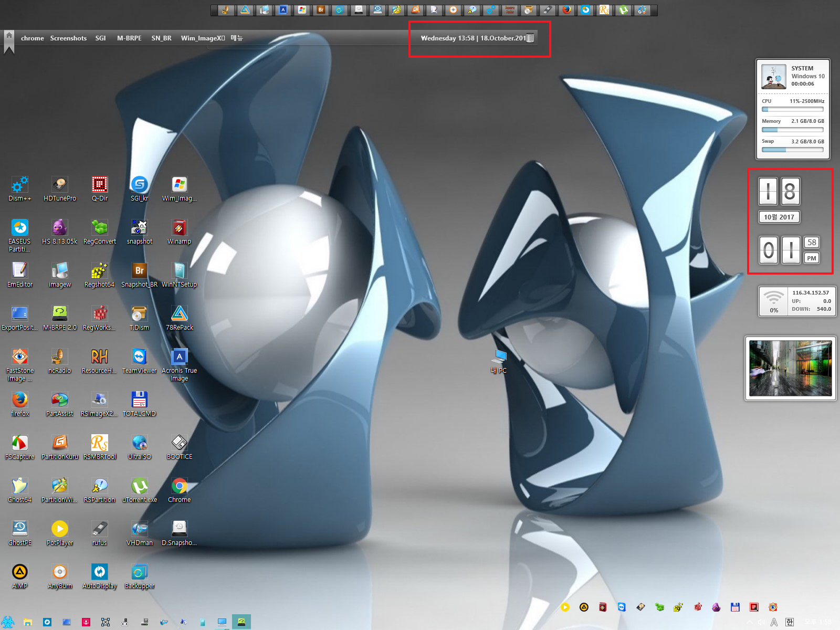This screenshot has height=630, width=840.
Task: Open the firefox desktop icon
Action: (x=20, y=404)
